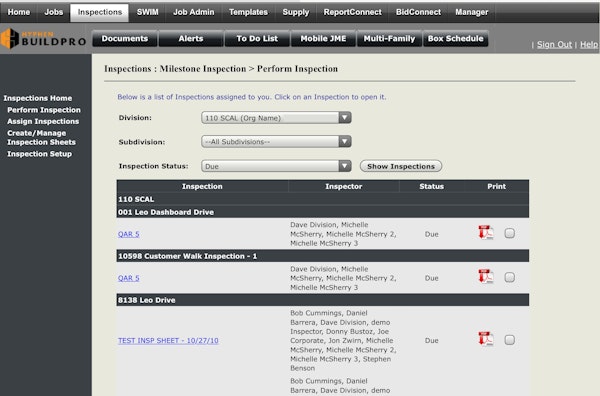600x396 pixels.
Task: Open the Supply tab
Action: (295, 12)
